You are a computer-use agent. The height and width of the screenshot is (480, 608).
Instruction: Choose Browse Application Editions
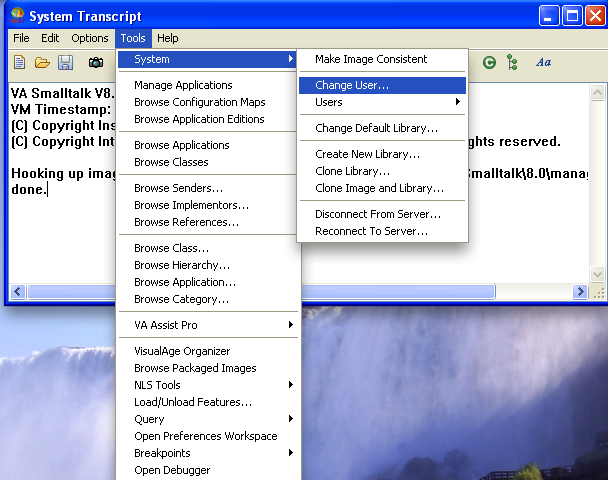point(208,119)
